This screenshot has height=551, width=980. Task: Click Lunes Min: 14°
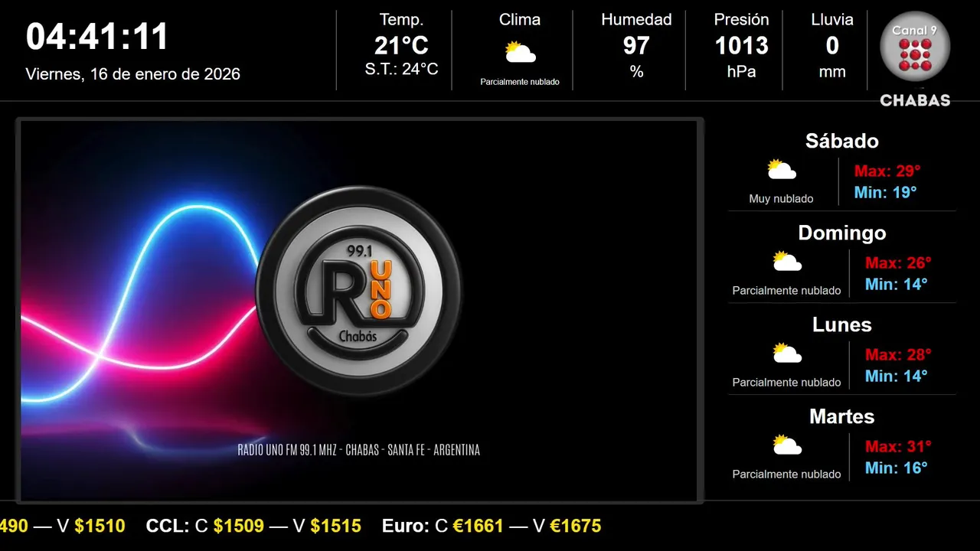tap(897, 376)
